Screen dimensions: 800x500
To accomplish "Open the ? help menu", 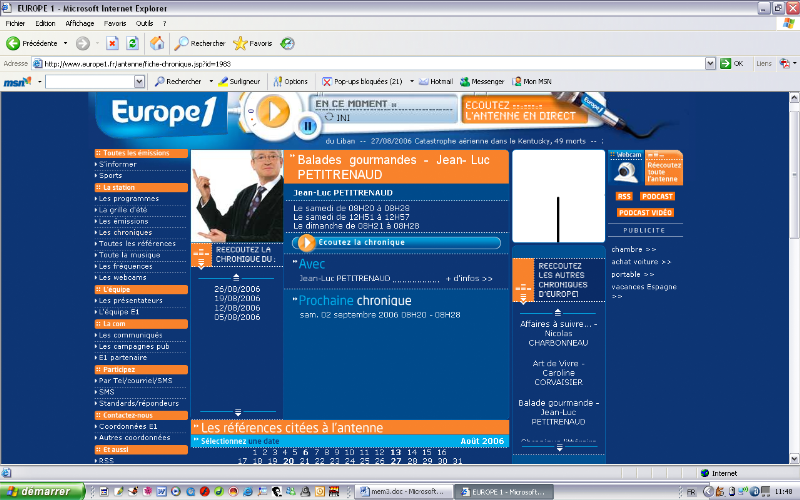I will point(164,23).
